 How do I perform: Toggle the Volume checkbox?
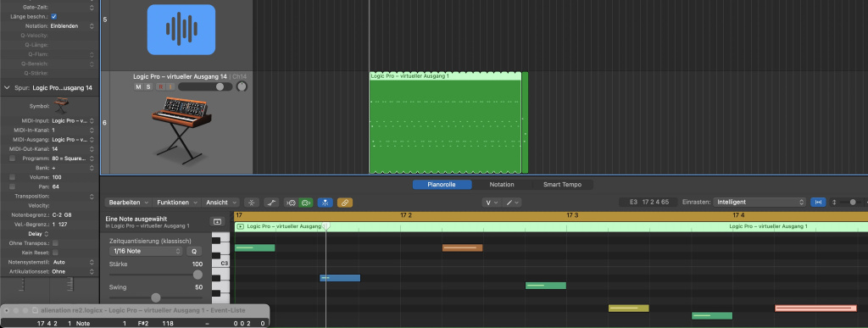coord(12,177)
